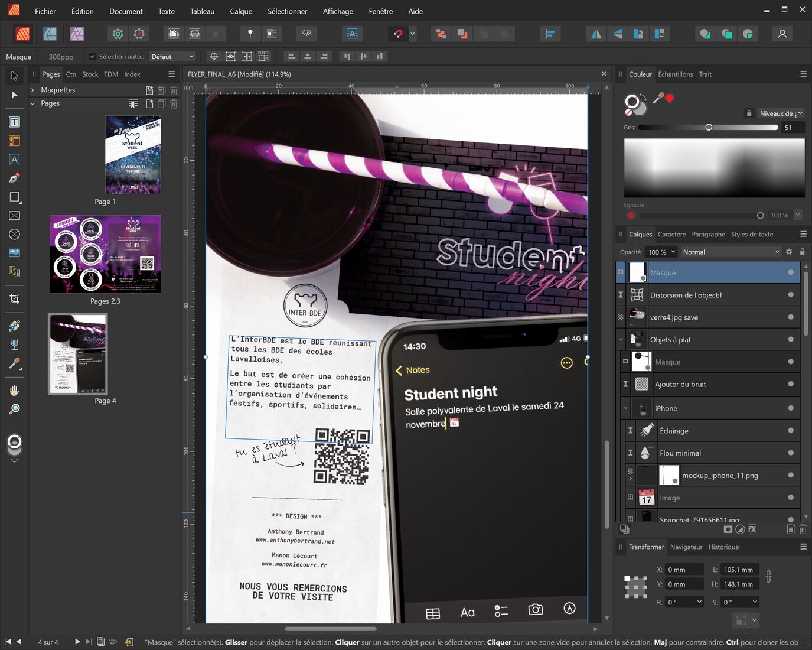Click the account icon in the top toolbar
Viewport: 812px width, 650px height.
[782, 34]
